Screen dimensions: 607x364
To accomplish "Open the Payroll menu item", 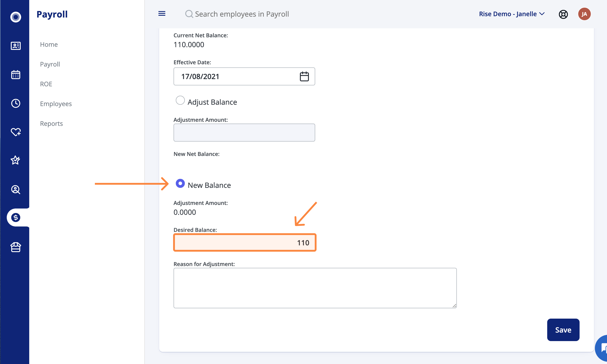I will pyautogui.click(x=50, y=64).
